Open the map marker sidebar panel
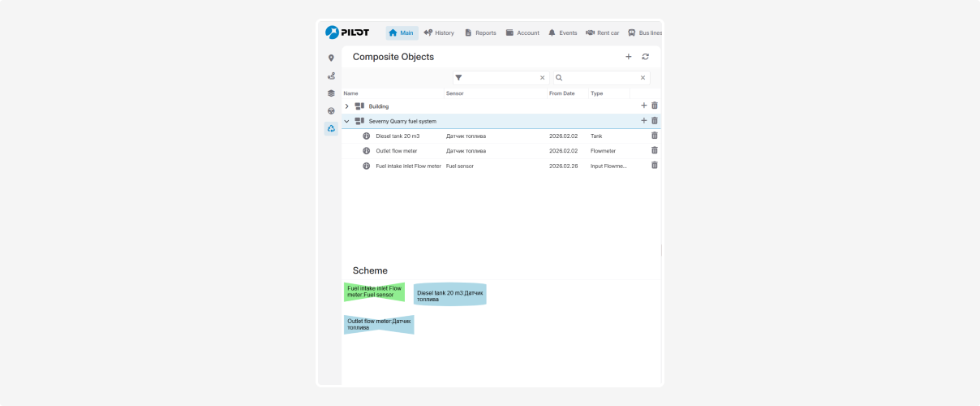Viewport: 980px width, 406px height. pos(331,58)
